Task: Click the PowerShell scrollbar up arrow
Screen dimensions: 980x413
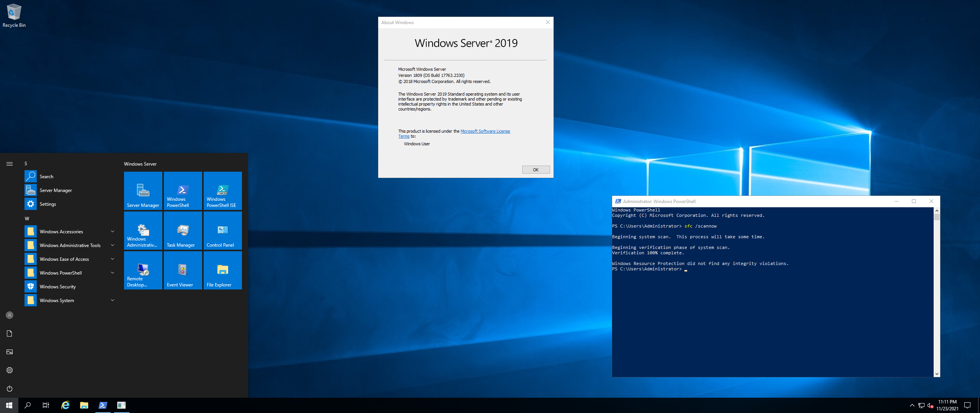Action: click(x=937, y=211)
